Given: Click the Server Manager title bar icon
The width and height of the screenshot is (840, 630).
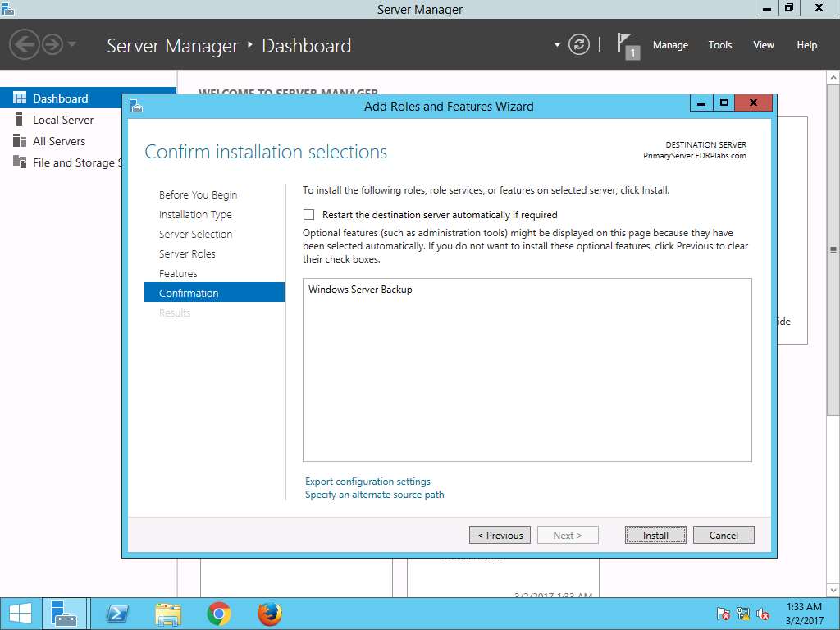Looking at the screenshot, I should pos(8,9).
